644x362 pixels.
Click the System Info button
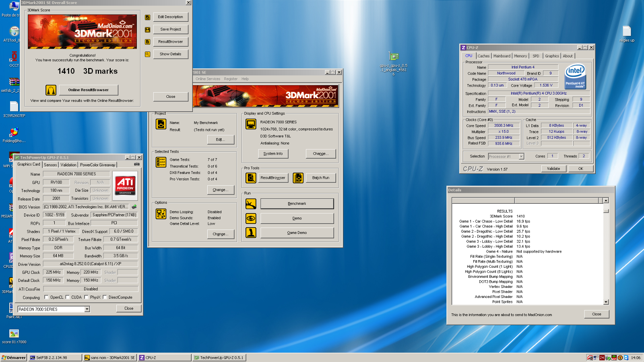[x=273, y=153]
